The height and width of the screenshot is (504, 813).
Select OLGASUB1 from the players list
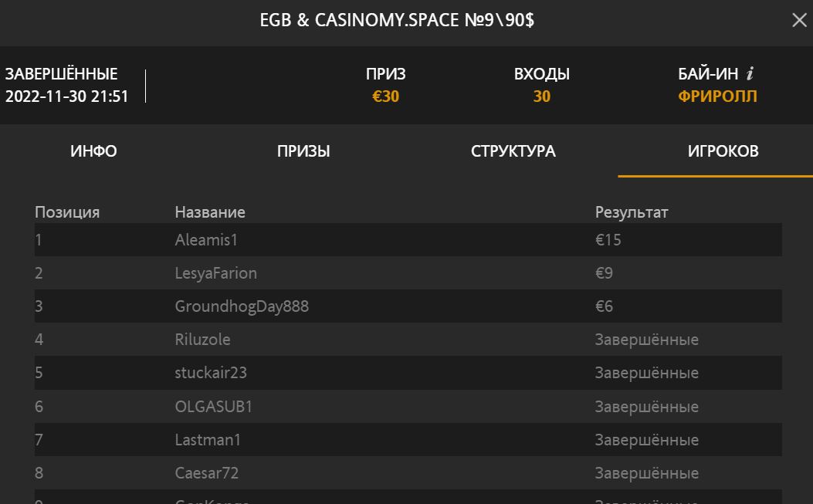(x=214, y=407)
